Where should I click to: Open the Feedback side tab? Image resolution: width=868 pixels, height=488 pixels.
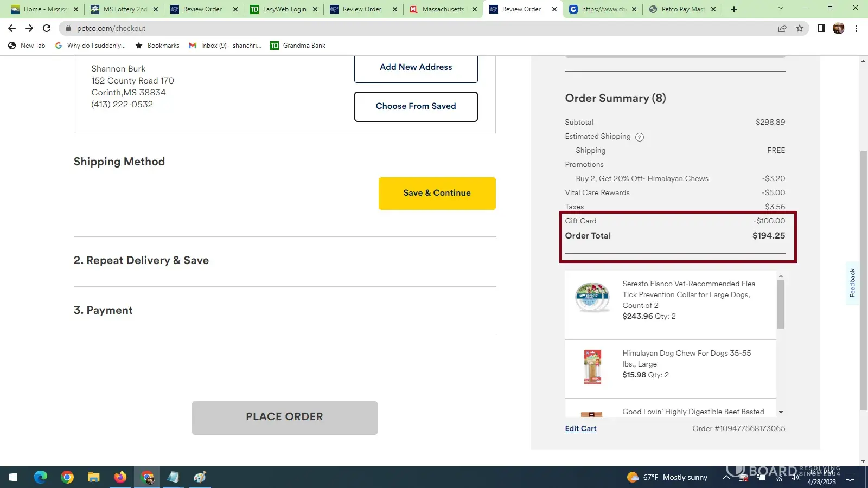coord(852,283)
